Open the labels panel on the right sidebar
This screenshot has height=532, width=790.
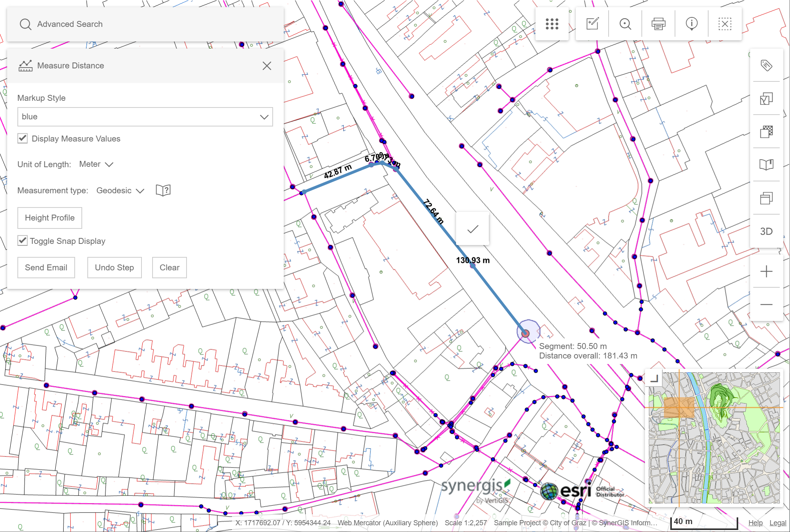tap(766, 66)
